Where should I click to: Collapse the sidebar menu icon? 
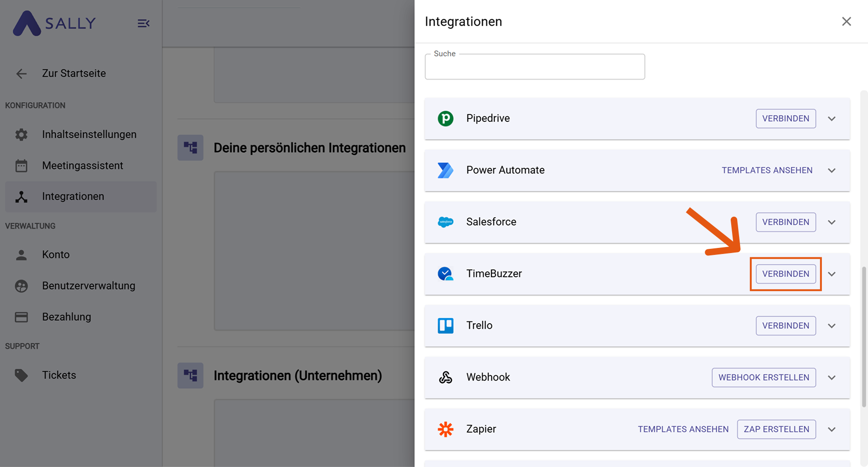pos(143,23)
